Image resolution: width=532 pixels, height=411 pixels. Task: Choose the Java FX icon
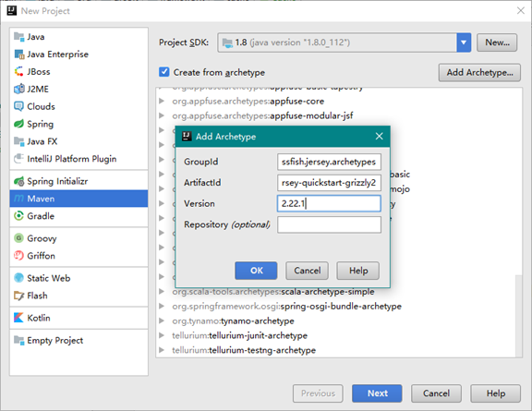pyautogui.click(x=19, y=141)
